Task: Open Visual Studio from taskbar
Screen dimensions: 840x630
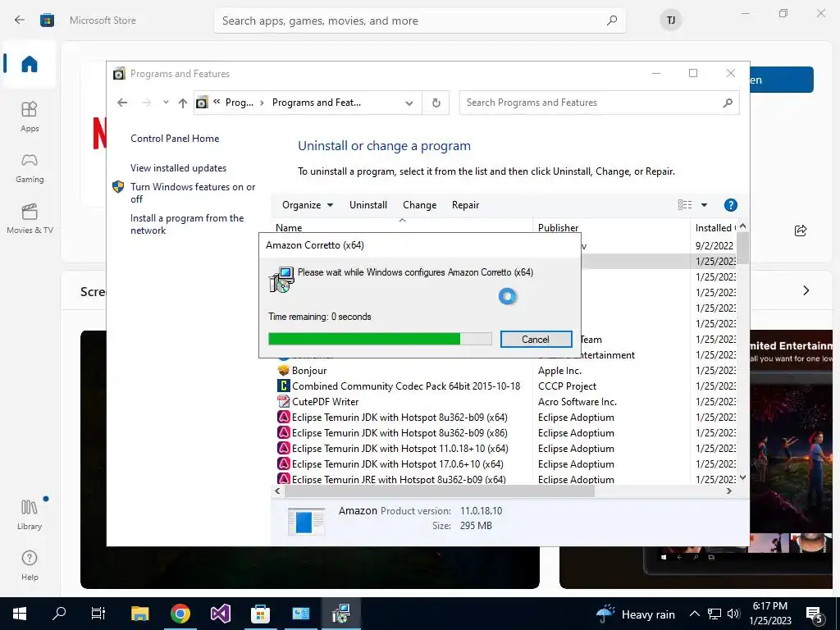Action: tap(220, 614)
